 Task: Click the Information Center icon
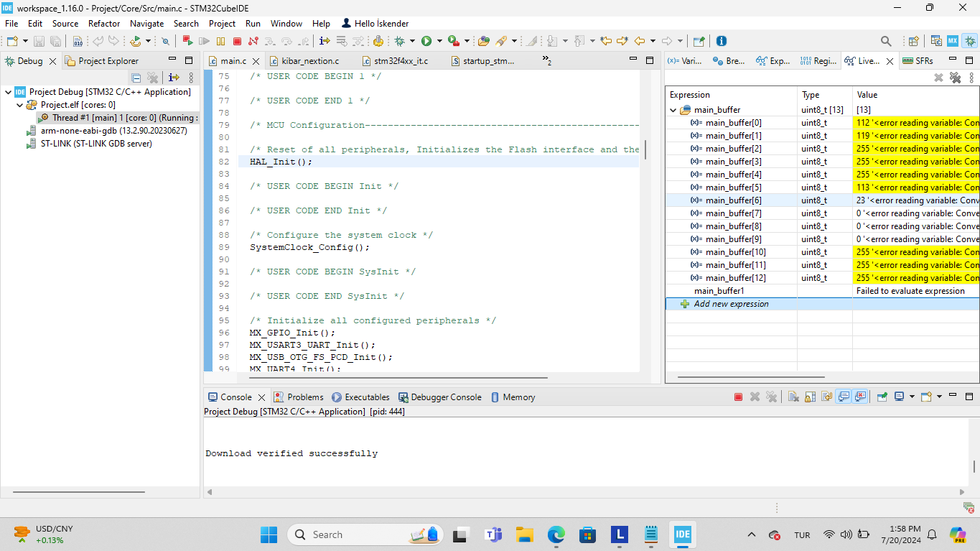click(722, 42)
